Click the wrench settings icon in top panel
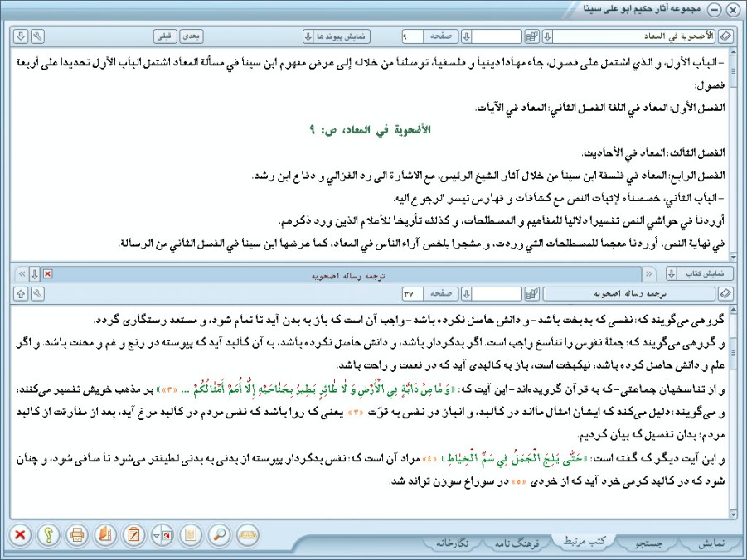 click(37, 36)
